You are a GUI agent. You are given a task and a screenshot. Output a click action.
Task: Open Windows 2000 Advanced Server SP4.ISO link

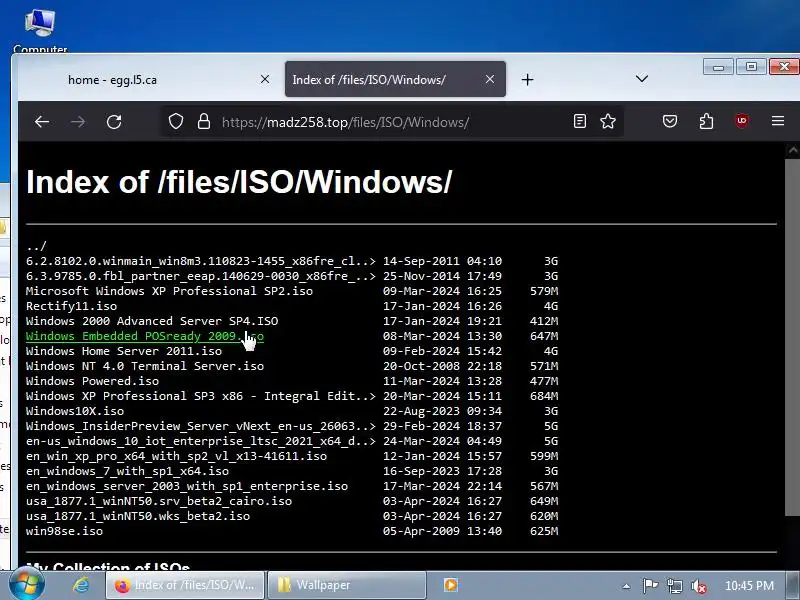[152, 321]
